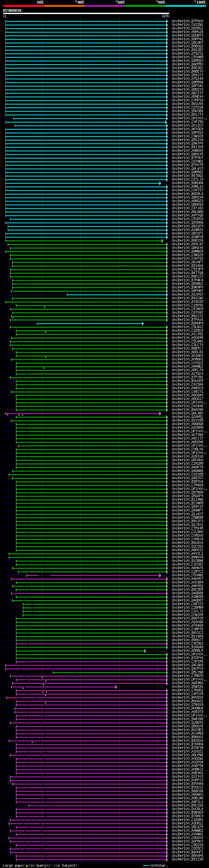
Task: Click hit label UniRef100_C9W328
Action: tap(187, 136)
